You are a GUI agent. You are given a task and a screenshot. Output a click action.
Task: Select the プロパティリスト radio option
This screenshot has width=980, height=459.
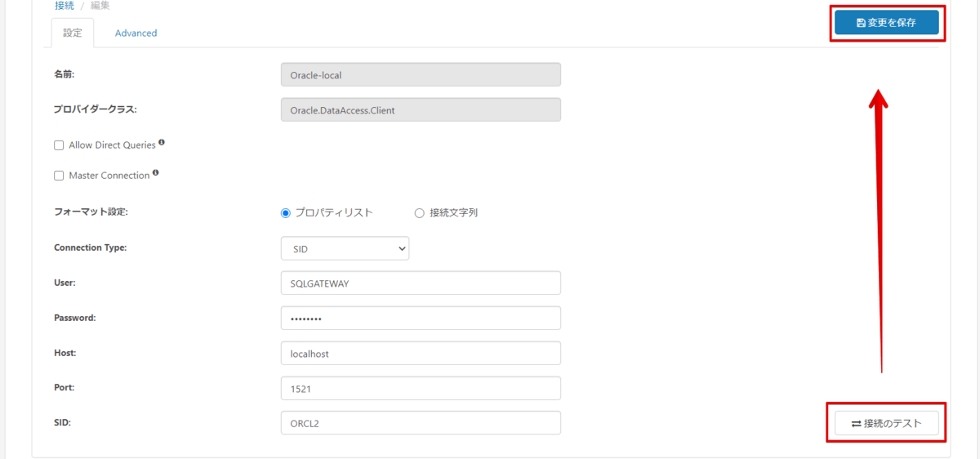(285, 212)
